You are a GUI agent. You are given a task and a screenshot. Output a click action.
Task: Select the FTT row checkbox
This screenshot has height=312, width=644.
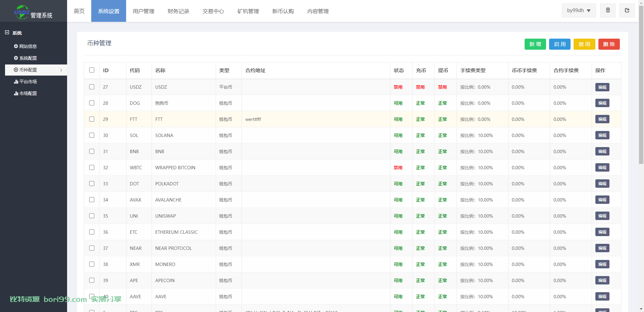[92, 119]
